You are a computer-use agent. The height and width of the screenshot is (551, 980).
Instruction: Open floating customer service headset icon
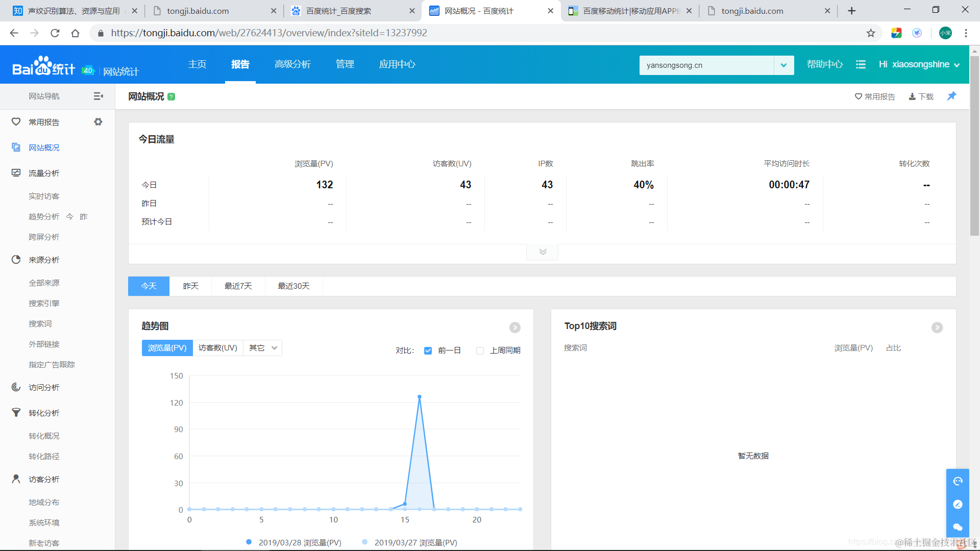pos(958,481)
